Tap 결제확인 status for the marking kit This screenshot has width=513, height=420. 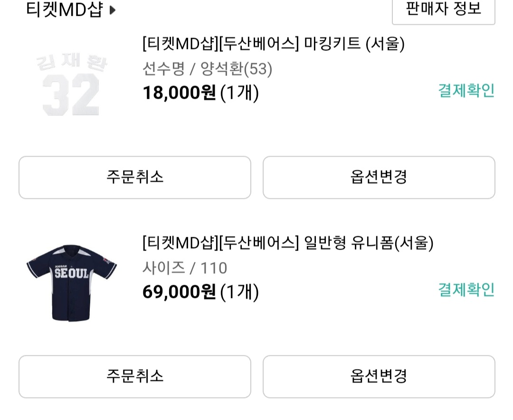pos(466,91)
